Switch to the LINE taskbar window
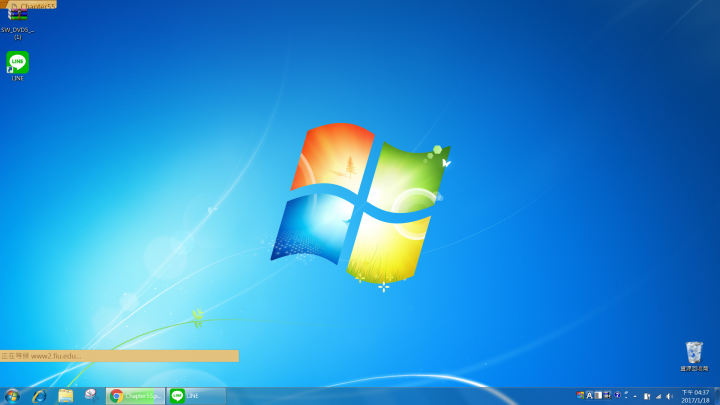The width and height of the screenshot is (720, 405). coord(196,396)
